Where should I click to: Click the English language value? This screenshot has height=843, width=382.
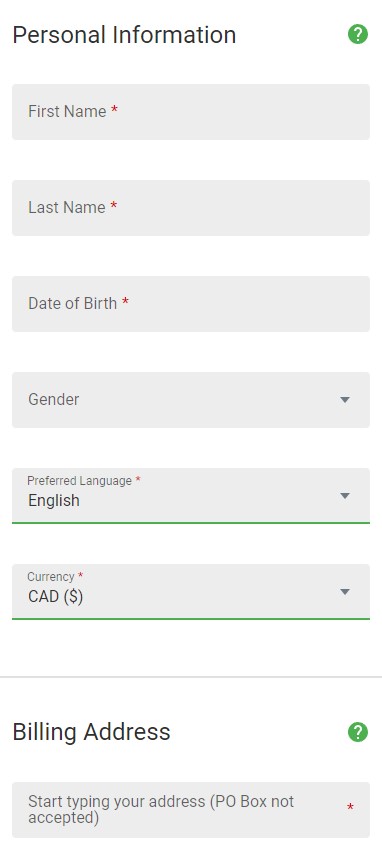click(54, 501)
